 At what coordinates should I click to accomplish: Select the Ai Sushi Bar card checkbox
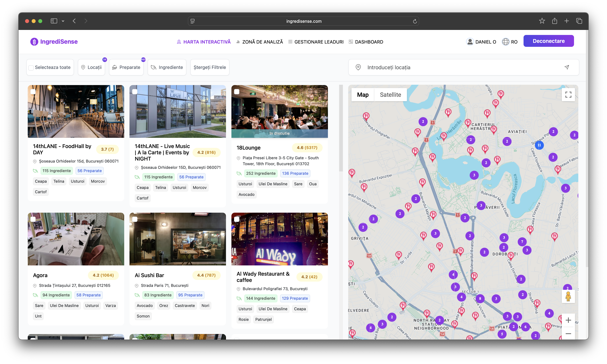(x=135, y=219)
